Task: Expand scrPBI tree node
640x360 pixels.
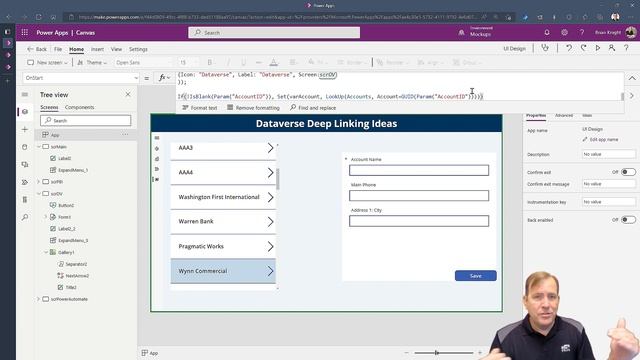Action: [39, 182]
